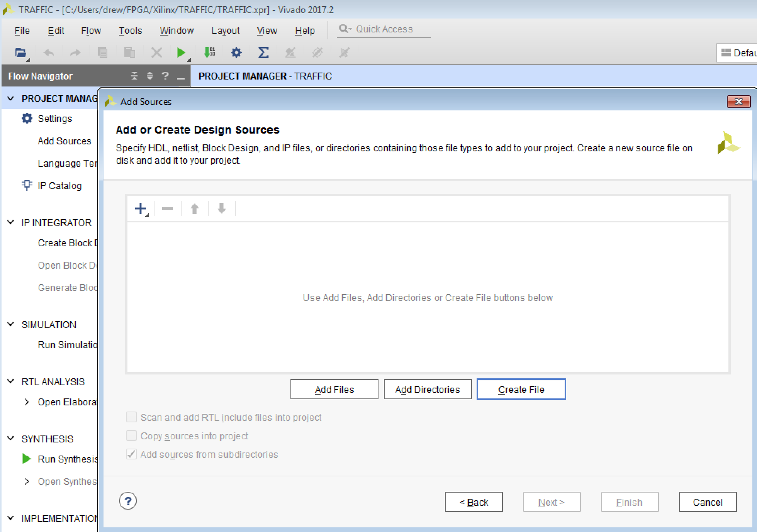Click the question mark help in dialog
The image size is (757, 532).
click(x=128, y=501)
